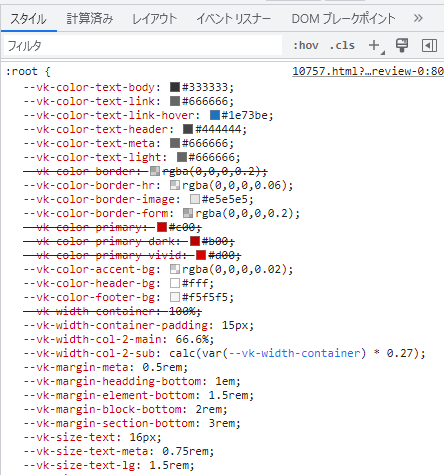Toggle the .cls element classes panel
This screenshot has height=475, width=444.
pos(342,45)
